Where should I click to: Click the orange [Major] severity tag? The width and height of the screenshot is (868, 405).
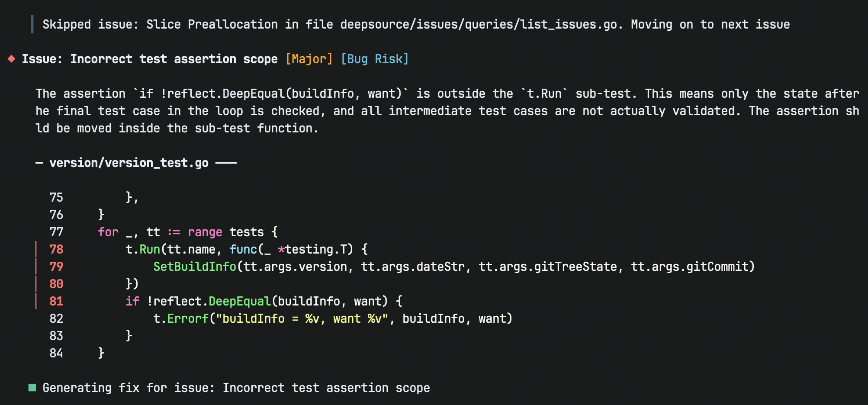309,59
